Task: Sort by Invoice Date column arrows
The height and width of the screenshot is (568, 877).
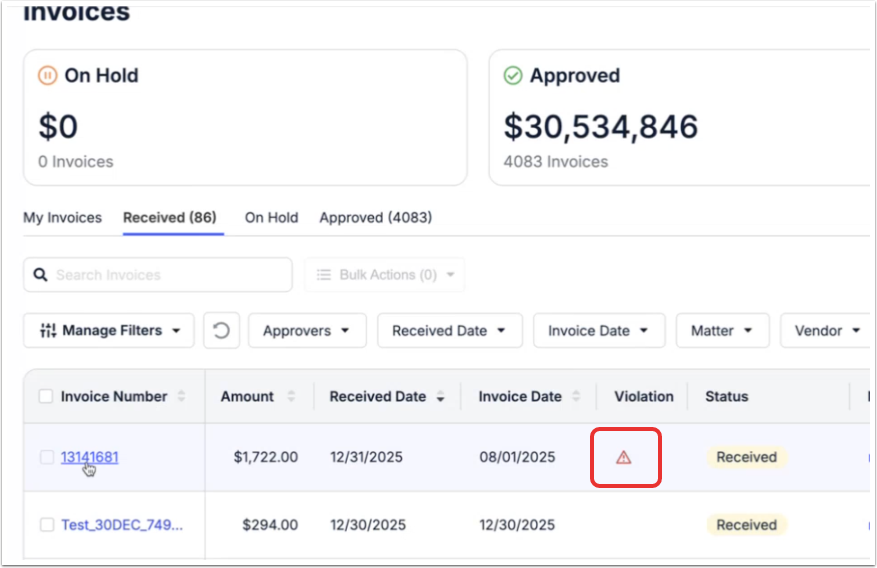Action: pyautogui.click(x=576, y=396)
